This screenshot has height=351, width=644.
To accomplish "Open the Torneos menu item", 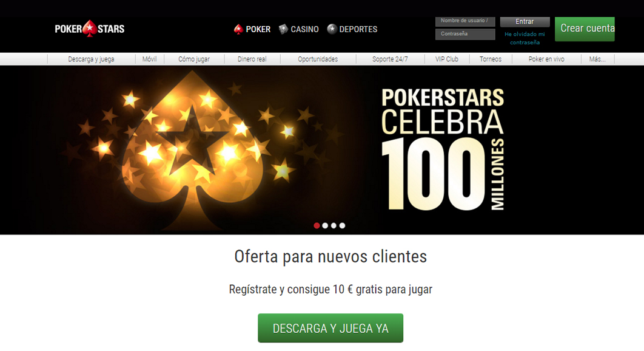I will [491, 60].
